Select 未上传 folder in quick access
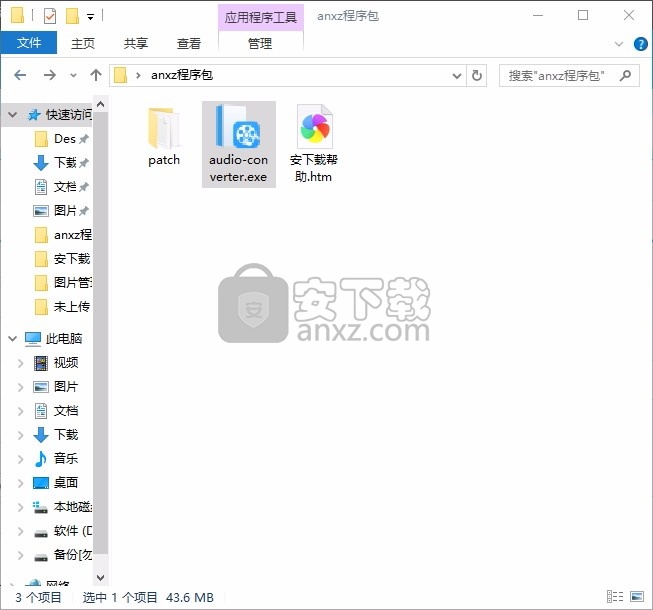This screenshot has width=653, height=610. pyautogui.click(x=62, y=307)
